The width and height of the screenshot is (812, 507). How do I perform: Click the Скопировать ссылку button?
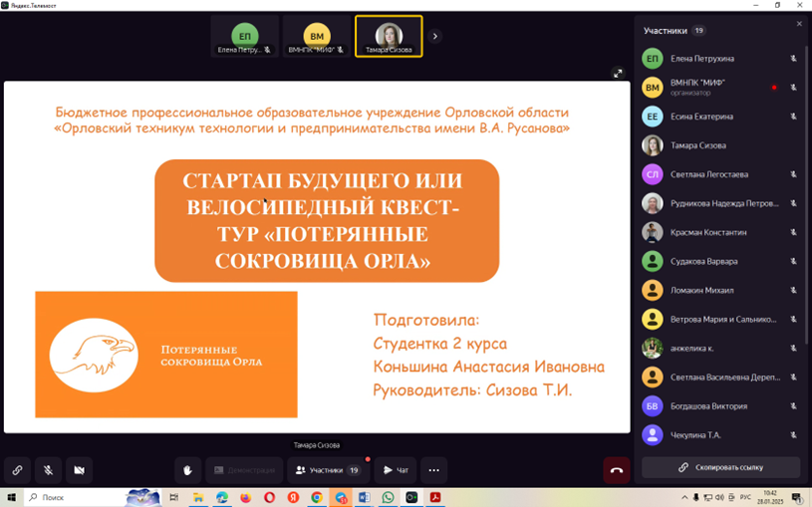(x=721, y=467)
